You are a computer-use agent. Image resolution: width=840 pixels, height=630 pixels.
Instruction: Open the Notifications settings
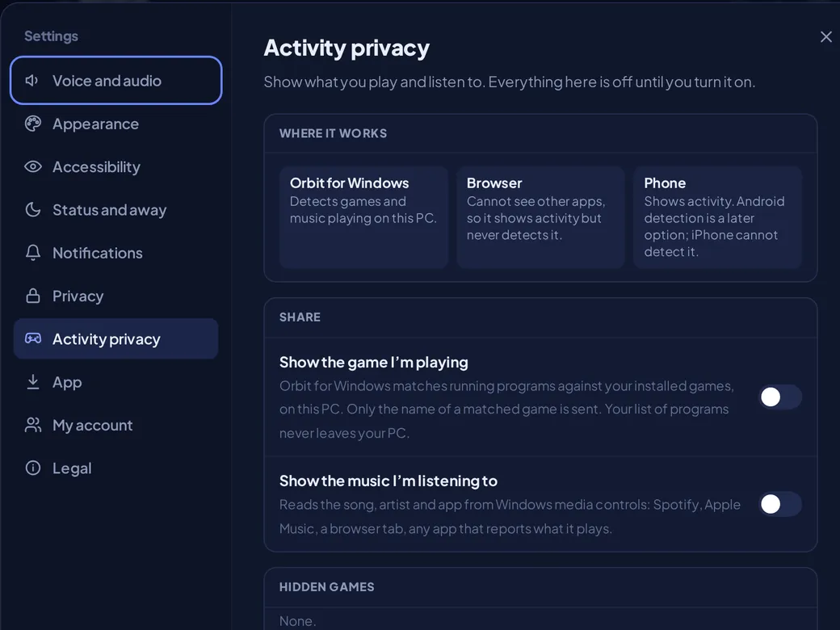(x=115, y=252)
